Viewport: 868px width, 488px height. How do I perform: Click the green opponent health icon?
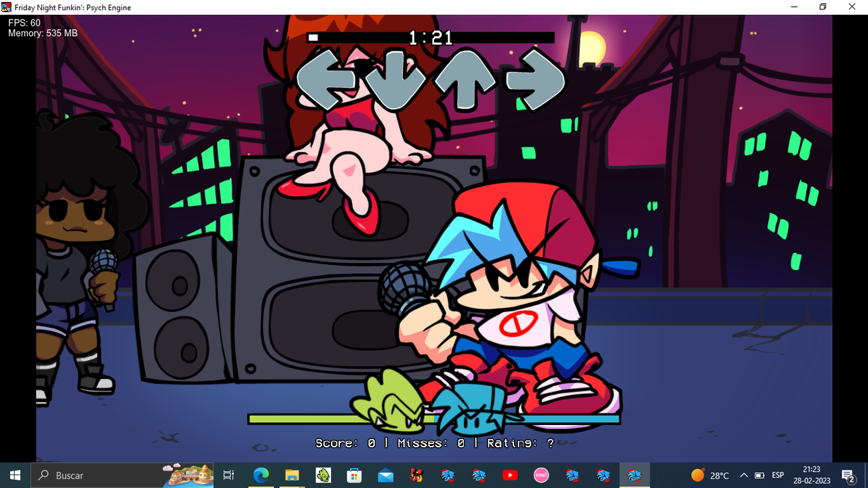(389, 402)
